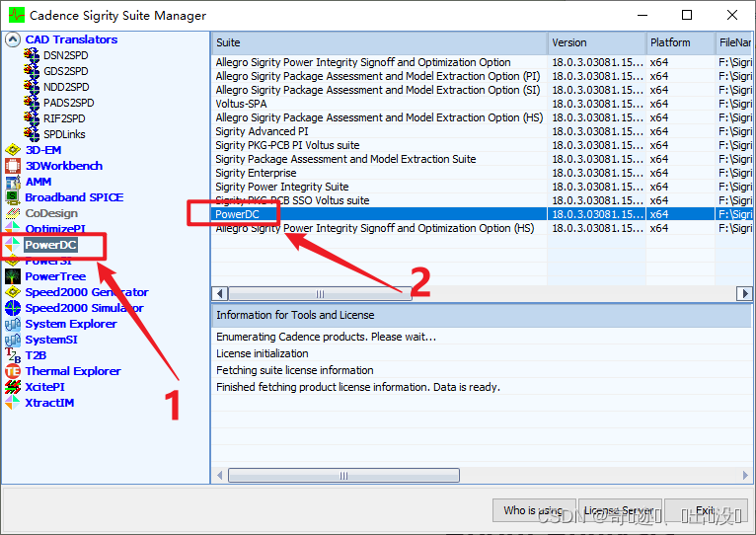Click the Platform column header

click(x=680, y=42)
